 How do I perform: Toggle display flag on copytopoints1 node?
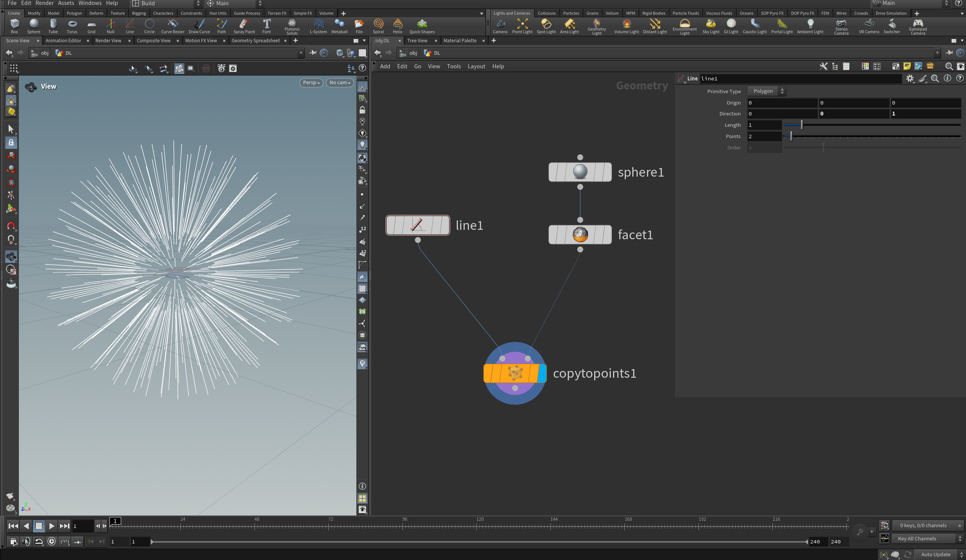click(542, 373)
